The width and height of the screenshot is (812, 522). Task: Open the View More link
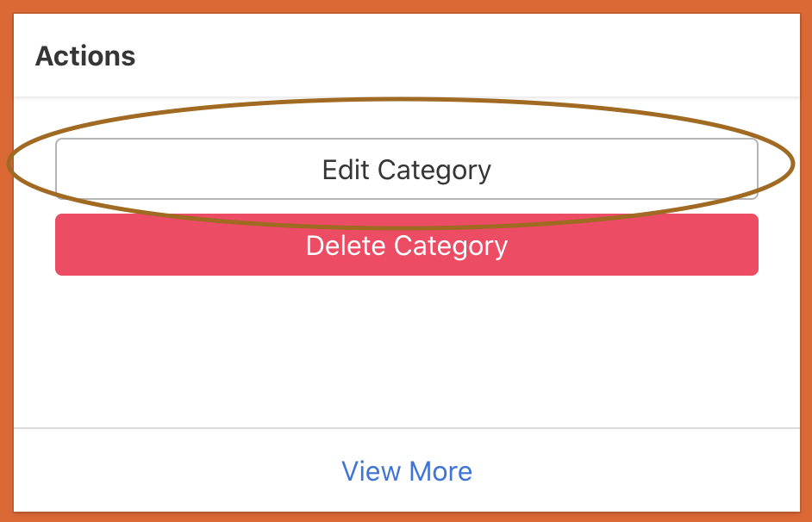click(x=407, y=471)
